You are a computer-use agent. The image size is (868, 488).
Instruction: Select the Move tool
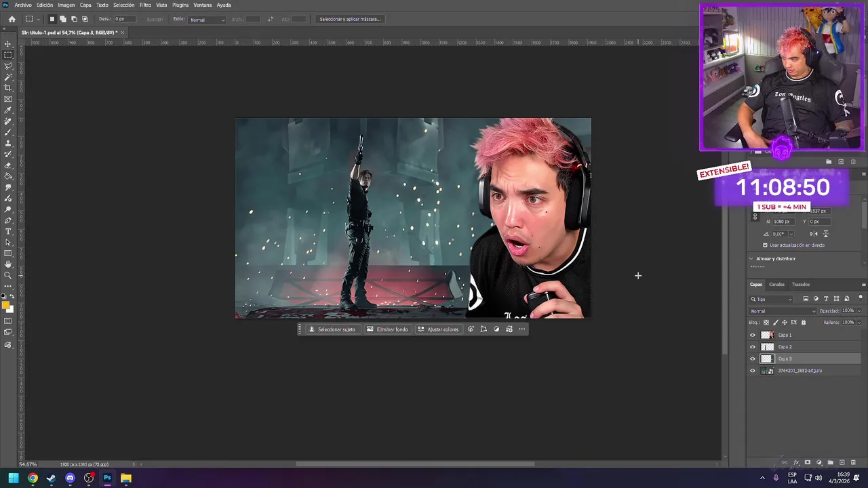8,44
